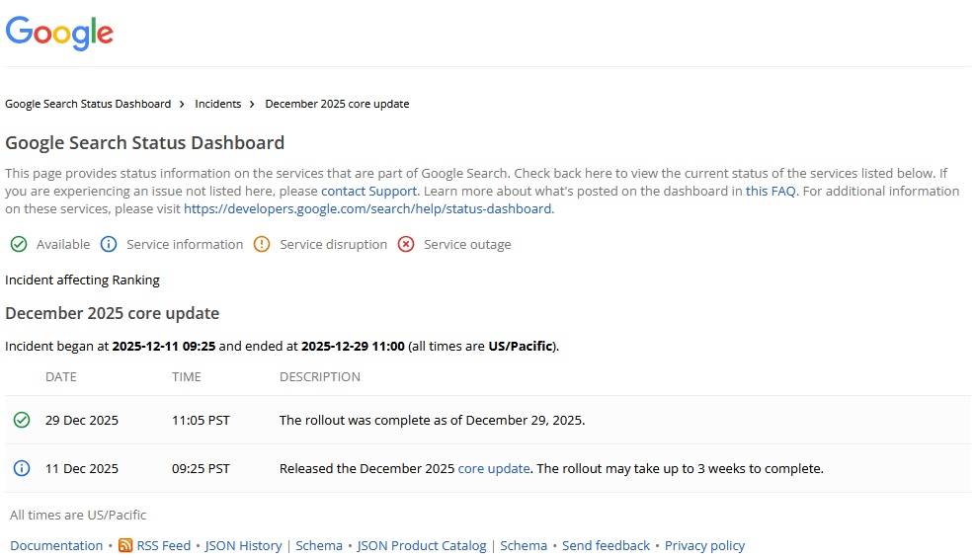Screen dimensions: 975x560
Task: Click the bold US/Pacific timezone text
Action: click(x=521, y=347)
